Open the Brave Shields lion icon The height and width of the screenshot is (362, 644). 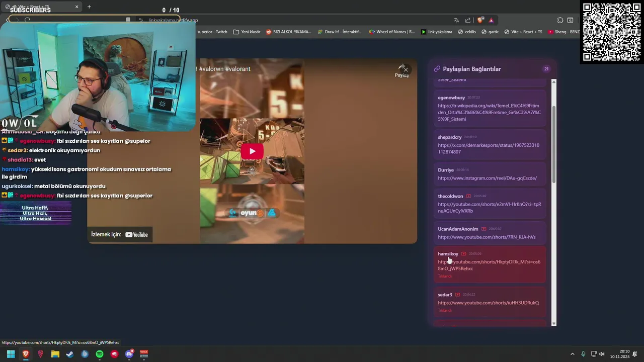tap(480, 20)
